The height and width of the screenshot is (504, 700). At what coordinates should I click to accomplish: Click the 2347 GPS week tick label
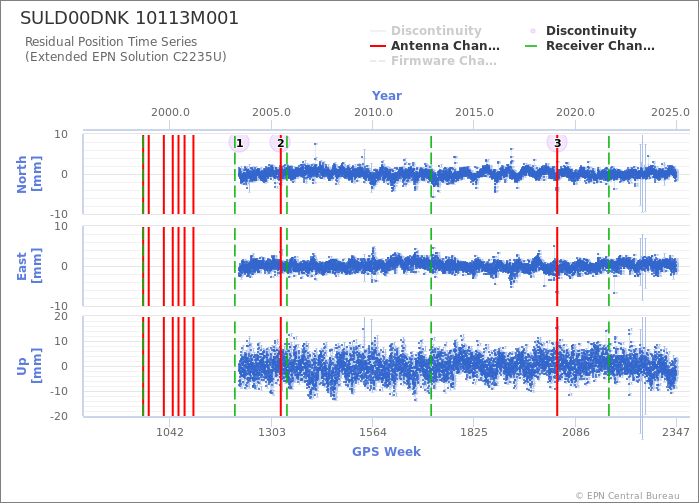click(x=676, y=432)
